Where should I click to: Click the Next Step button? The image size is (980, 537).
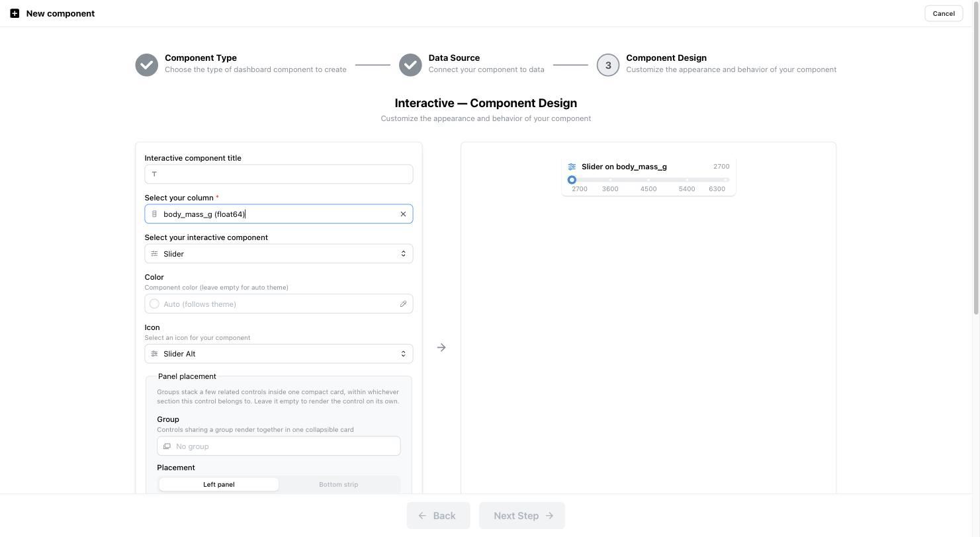pyautogui.click(x=522, y=516)
